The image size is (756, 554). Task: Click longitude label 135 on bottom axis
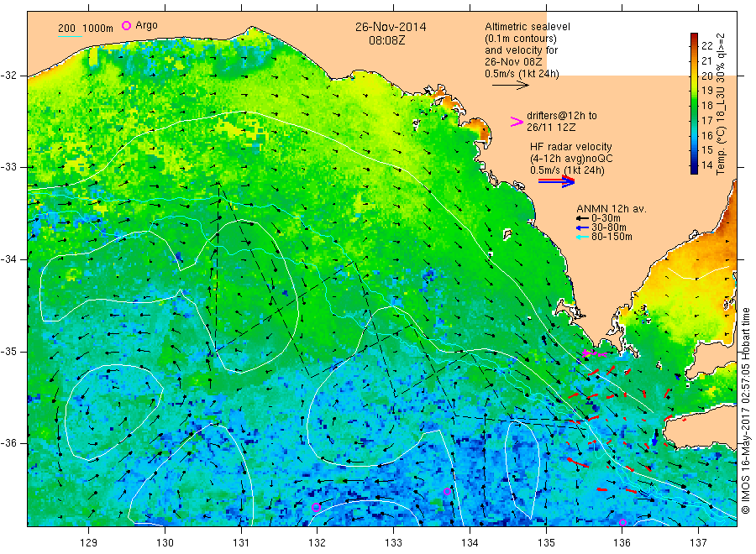tap(546, 543)
